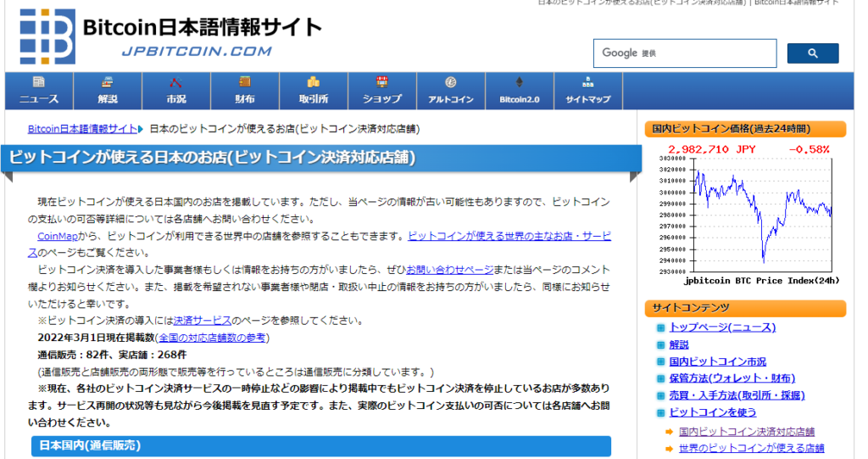Click the orange arrow beside 世界のビットコインが使える店舗
This screenshot has width=868, height=459.
click(670, 449)
